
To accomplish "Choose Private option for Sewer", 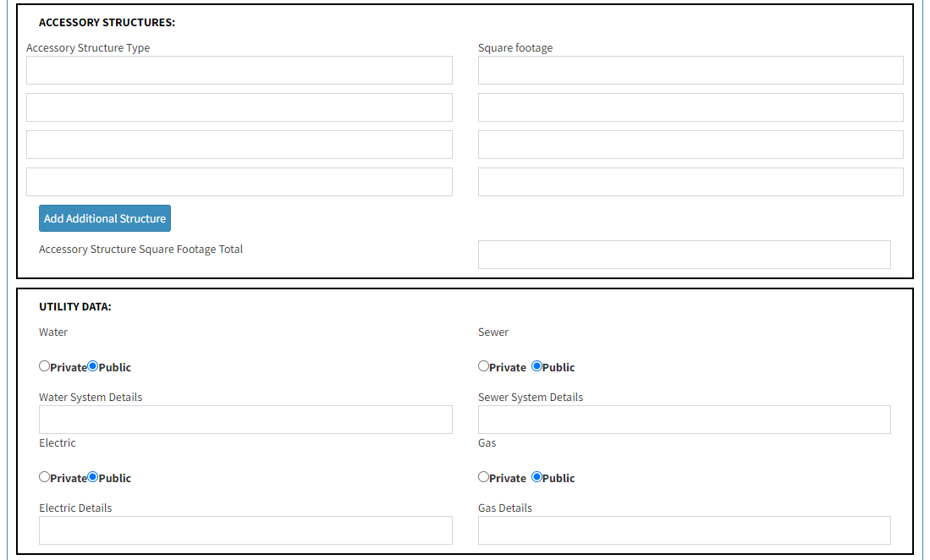I will coord(483,366).
